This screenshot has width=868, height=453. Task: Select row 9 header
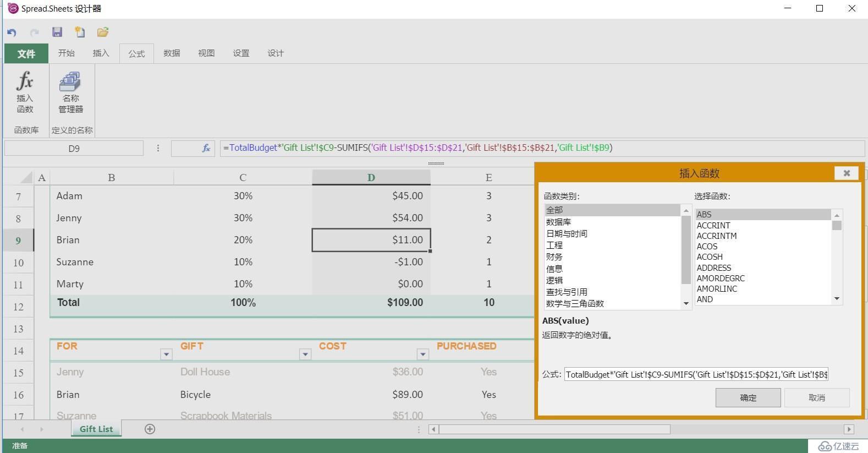click(x=18, y=240)
